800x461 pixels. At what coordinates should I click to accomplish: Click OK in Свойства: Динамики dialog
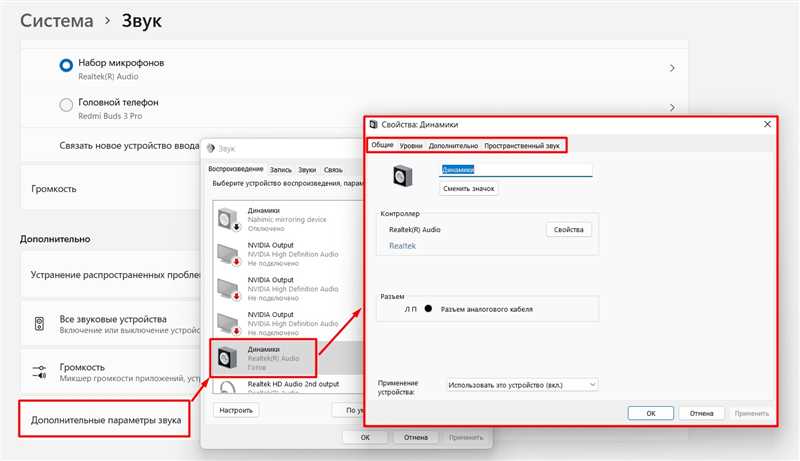click(x=651, y=413)
